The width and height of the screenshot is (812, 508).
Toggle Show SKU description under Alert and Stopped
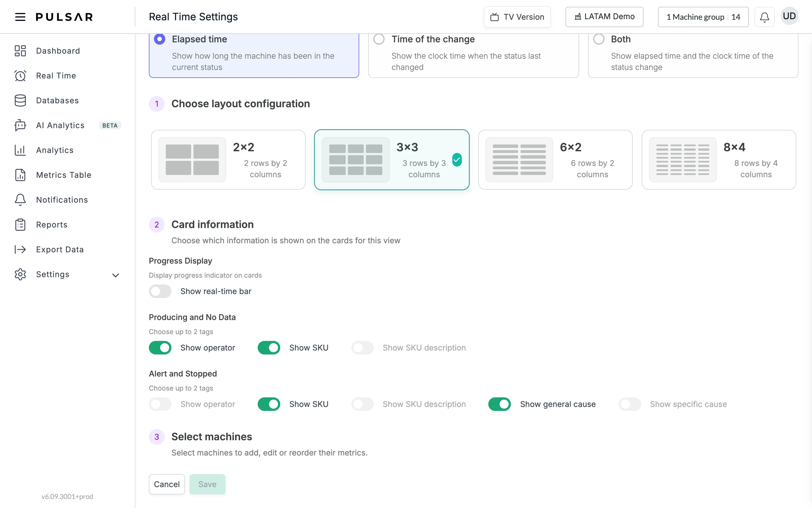(x=363, y=404)
